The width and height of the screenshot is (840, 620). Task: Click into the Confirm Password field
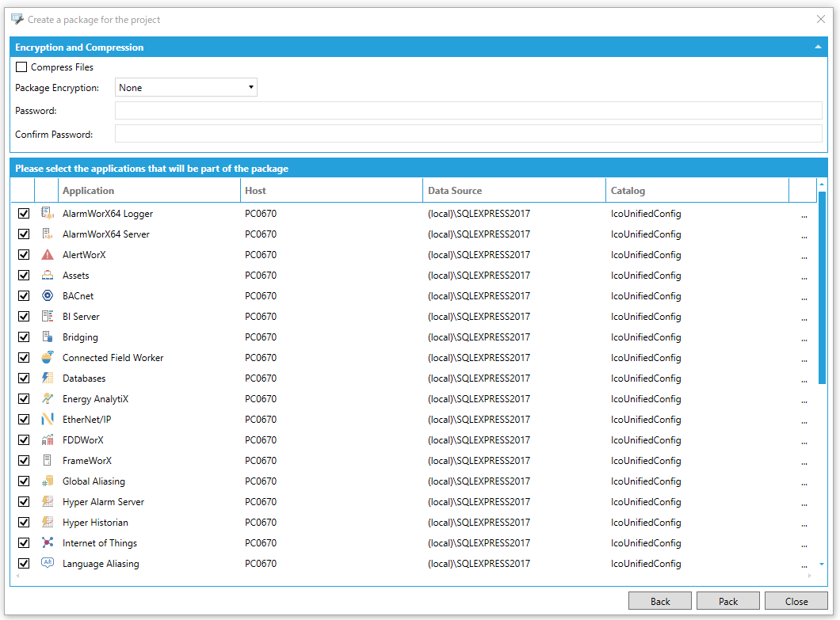(x=468, y=134)
